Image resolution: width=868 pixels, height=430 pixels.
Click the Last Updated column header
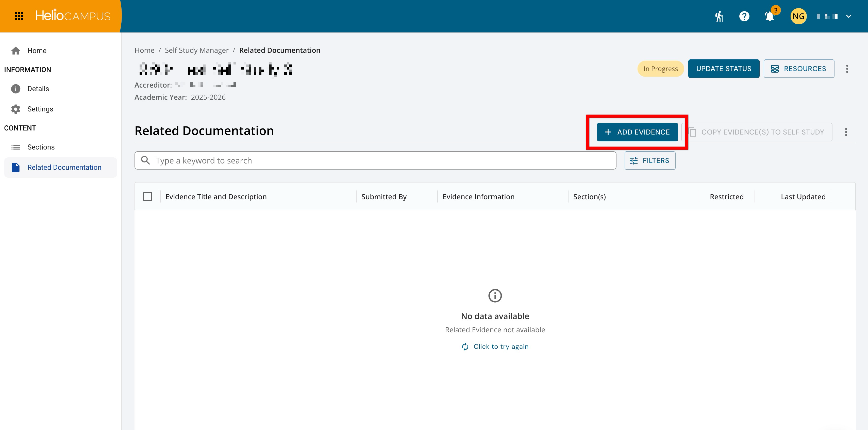(x=803, y=197)
